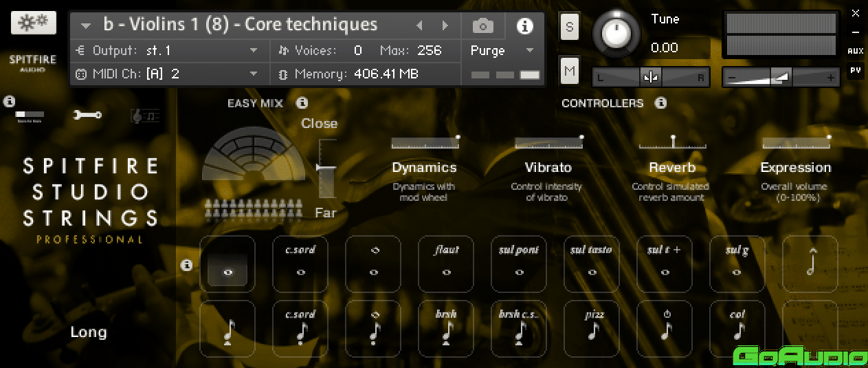This screenshot has height=368, width=868.
Task: Show info for the EASY MIX section
Action: pos(302,103)
